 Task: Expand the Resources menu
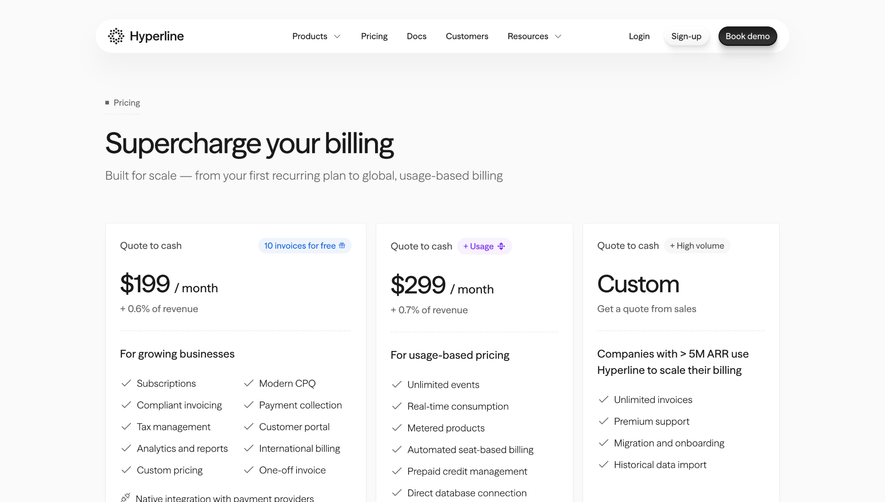(x=534, y=36)
